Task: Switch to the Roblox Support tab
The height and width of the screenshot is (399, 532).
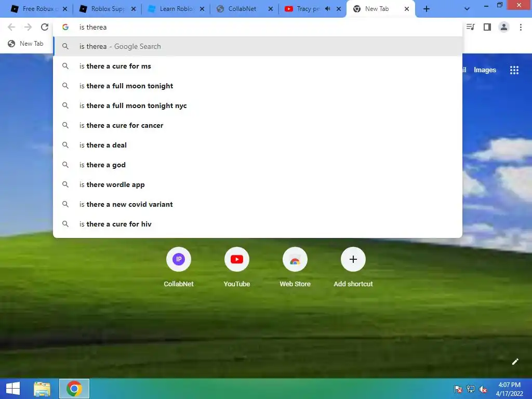Action: coord(108,9)
